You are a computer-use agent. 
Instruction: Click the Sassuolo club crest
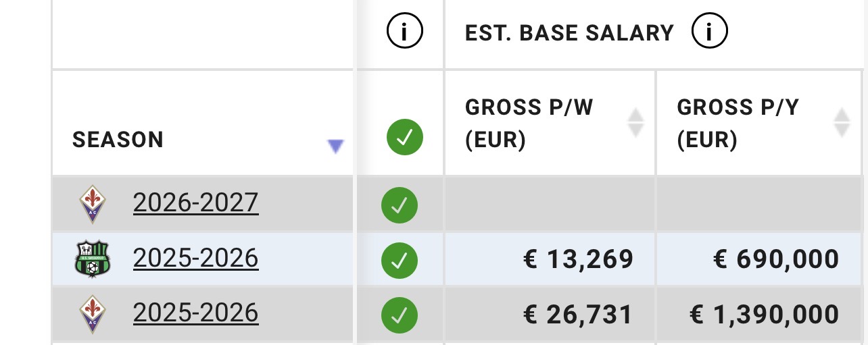[92, 259]
